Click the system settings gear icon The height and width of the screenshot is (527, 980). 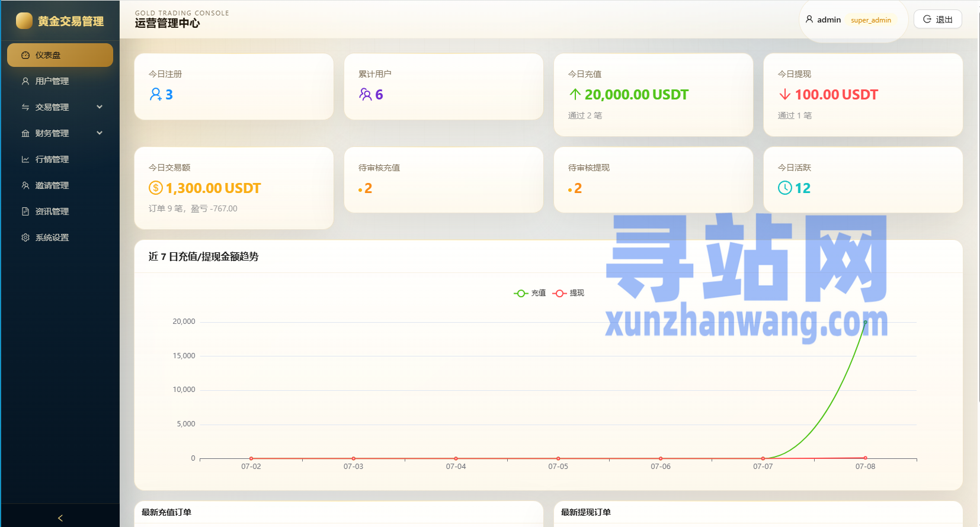tap(25, 237)
